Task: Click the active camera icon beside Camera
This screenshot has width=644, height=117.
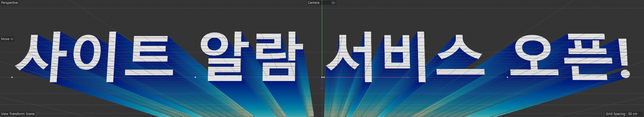Action: coord(333,3)
